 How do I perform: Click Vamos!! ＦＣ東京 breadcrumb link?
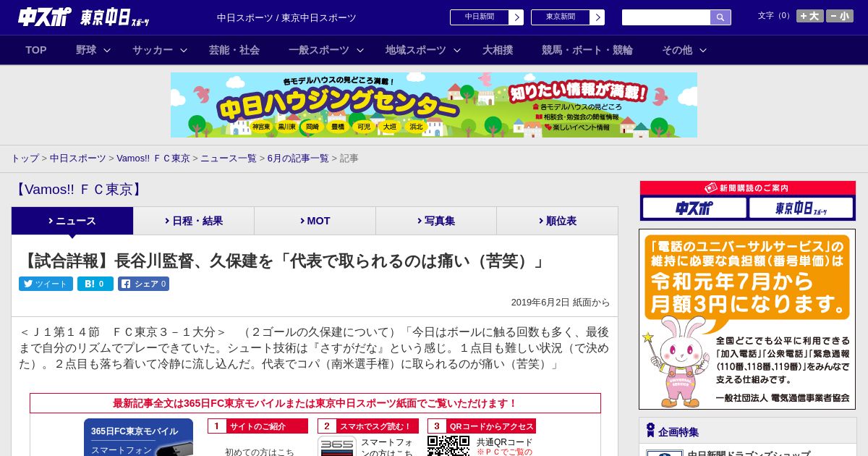pos(153,159)
